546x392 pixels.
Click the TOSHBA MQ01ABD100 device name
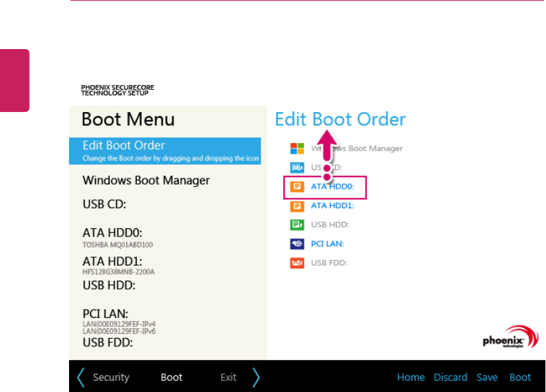click(117, 245)
